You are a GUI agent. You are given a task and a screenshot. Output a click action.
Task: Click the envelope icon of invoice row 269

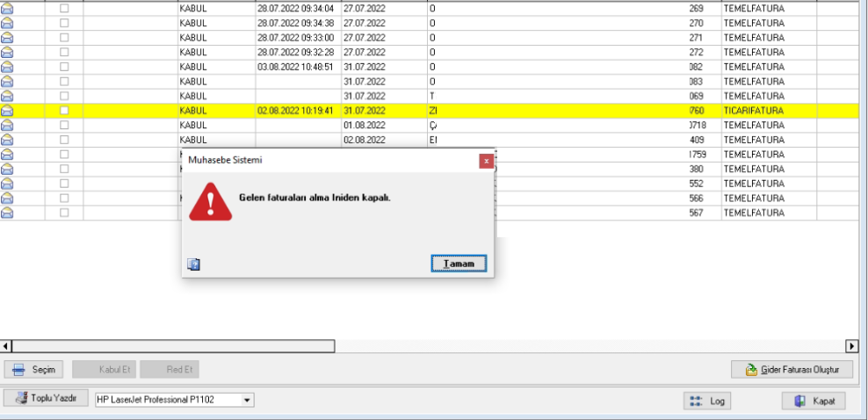click(7, 8)
